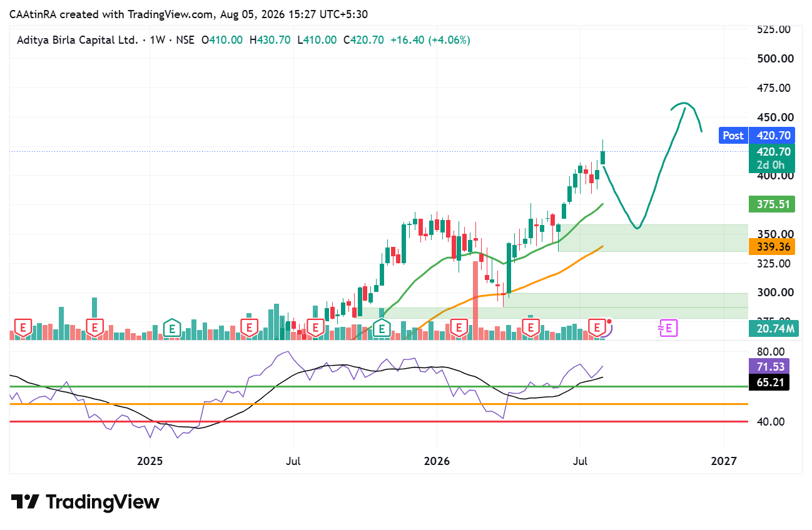
Task: Click the Jul label between 2026 and 2027
Action: coord(581,461)
